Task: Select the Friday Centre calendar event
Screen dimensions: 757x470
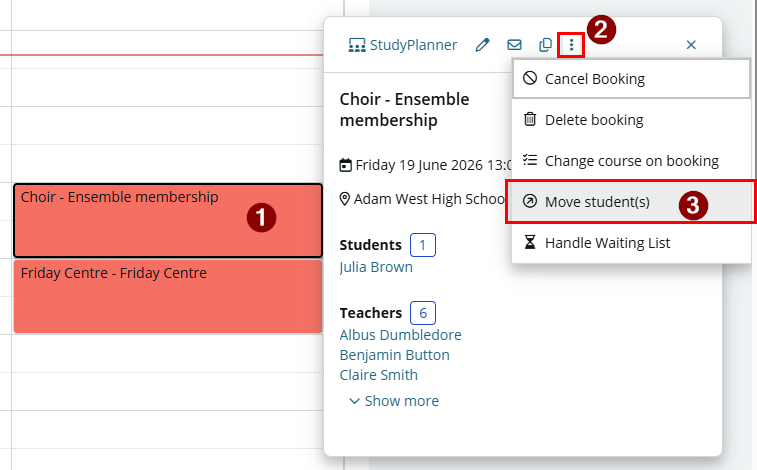Action: coord(168,296)
